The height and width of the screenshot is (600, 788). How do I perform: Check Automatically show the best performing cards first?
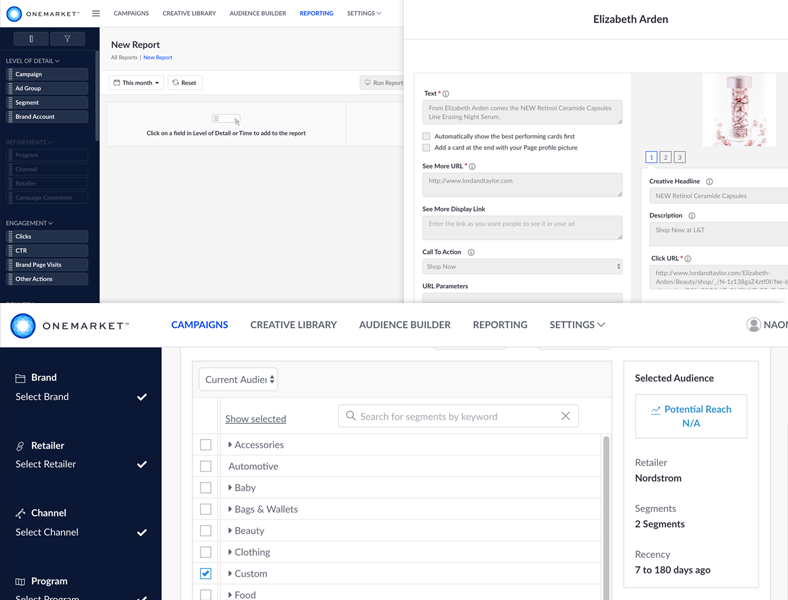(x=426, y=136)
